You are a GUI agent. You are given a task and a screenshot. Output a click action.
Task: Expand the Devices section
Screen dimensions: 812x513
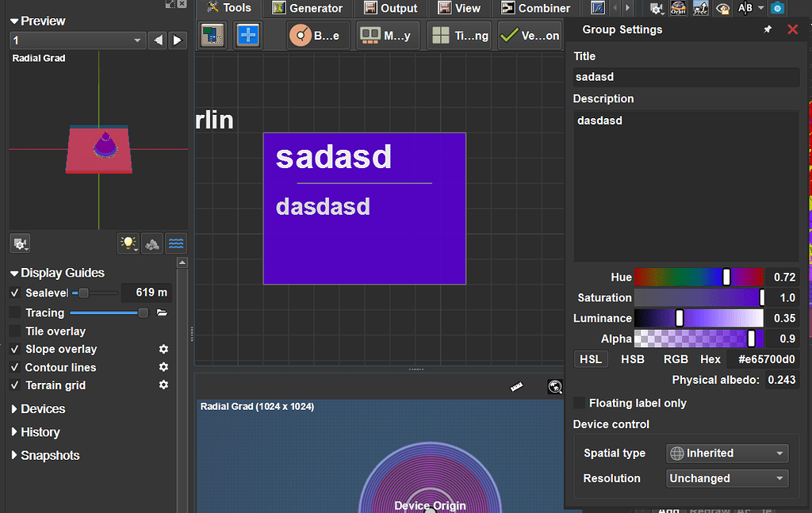tap(43, 409)
